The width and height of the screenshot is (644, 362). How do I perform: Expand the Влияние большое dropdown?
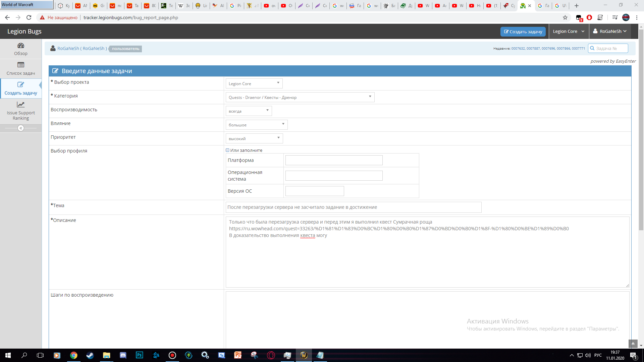(256, 125)
